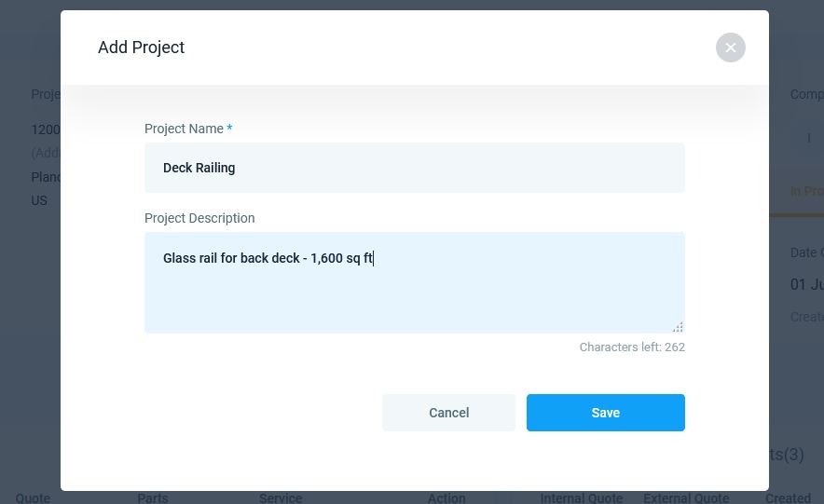Click the Project Name input field

[x=415, y=168]
